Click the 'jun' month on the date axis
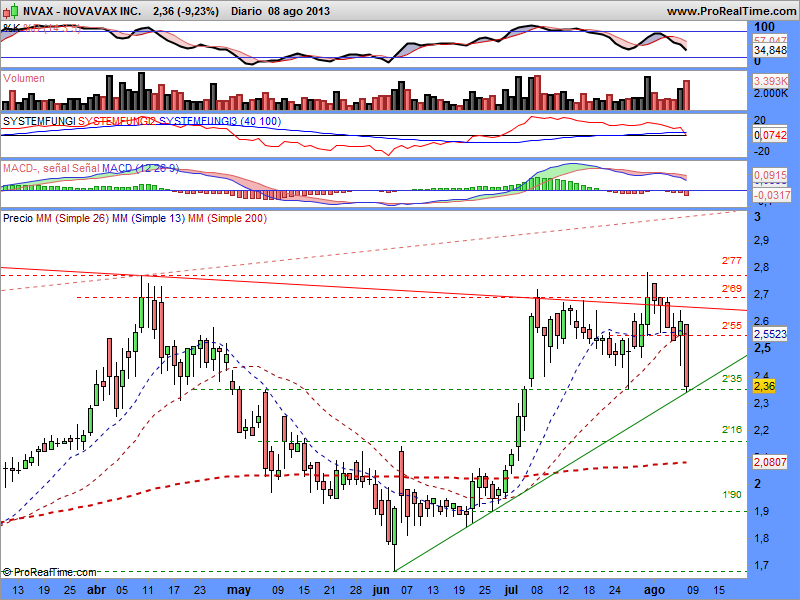Screen dimensions: 800x600 [381, 590]
